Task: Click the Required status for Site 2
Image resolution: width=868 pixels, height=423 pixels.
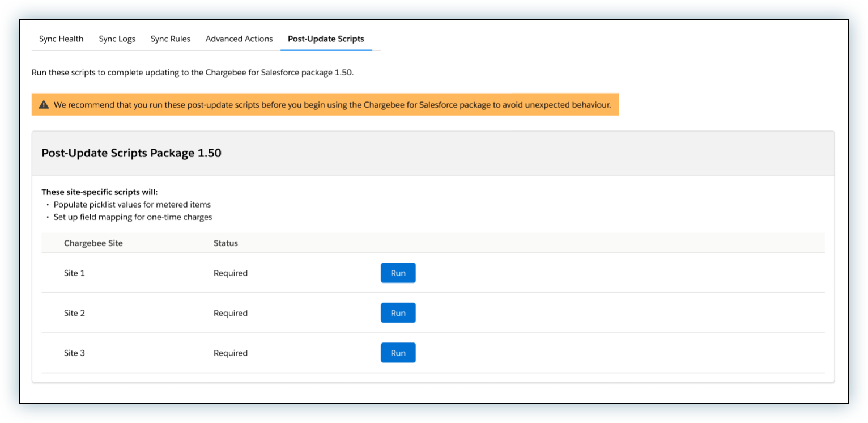Action: point(230,313)
